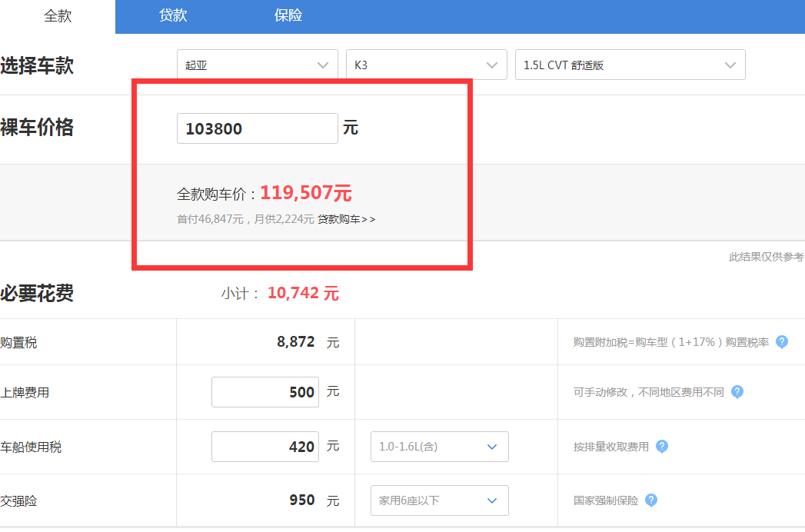Click the 购置税 row label
This screenshot has height=532, width=805.
pyautogui.click(x=18, y=343)
